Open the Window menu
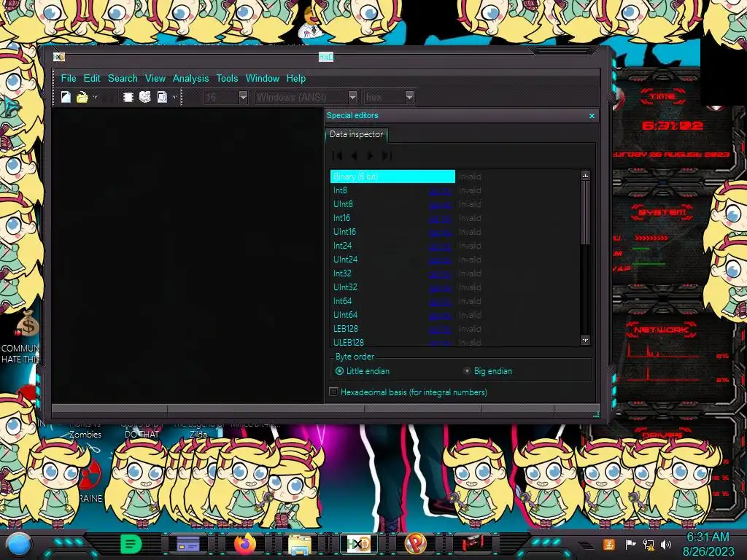The width and height of the screenshot is (747, 560). (x=263, y=78)
